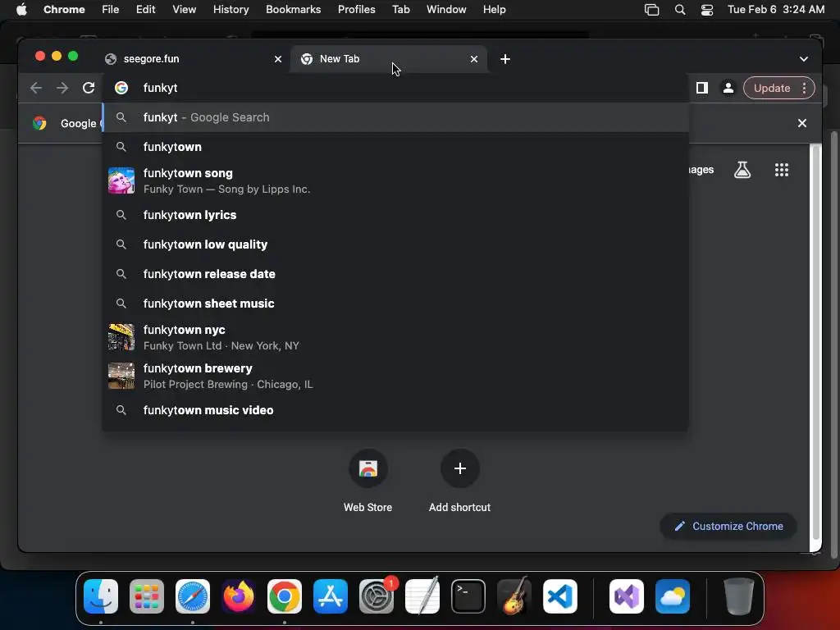The image size is (840, 630).
Task: Click the funkytown song thumbnail image
Action: tap(121, 180)
